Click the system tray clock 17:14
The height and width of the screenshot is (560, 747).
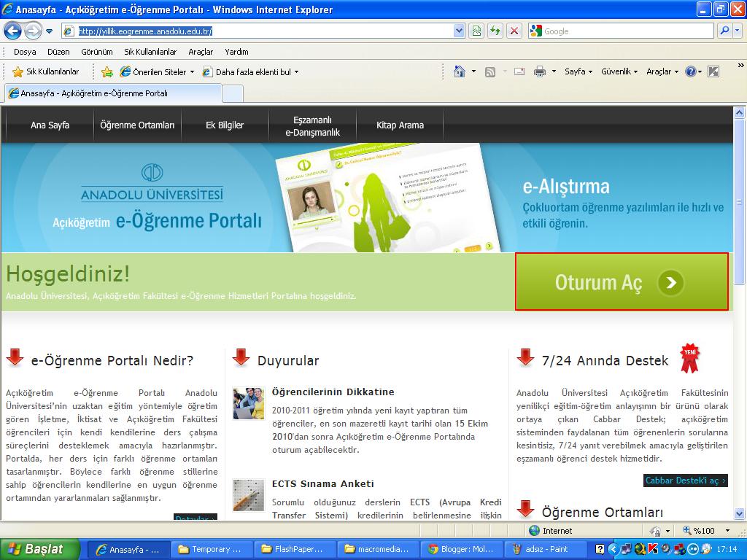(x=727, y=549)
